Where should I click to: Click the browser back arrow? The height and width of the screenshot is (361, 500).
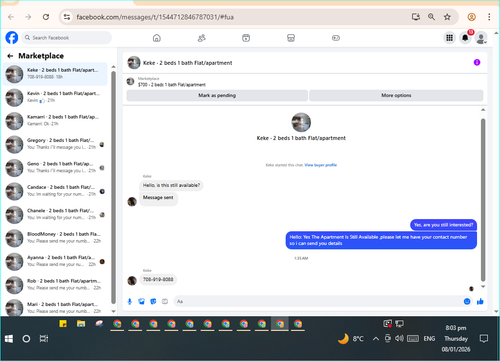[x=11, y=17]
